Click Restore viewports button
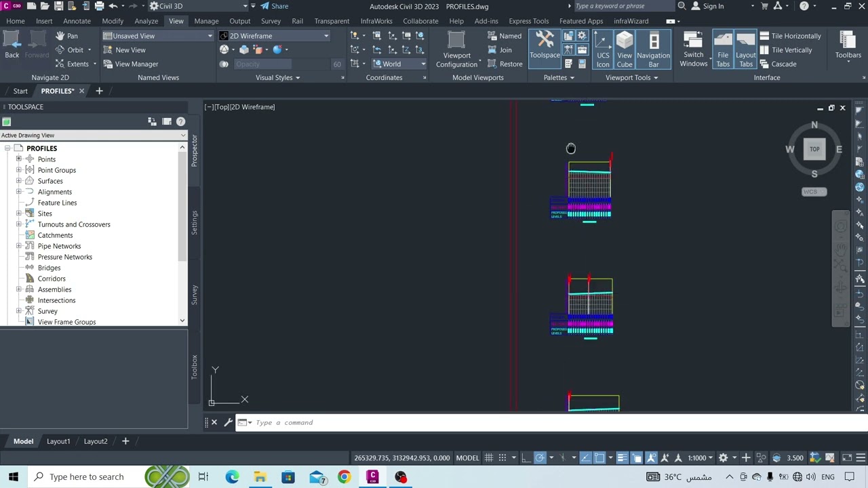The width and height of the screenshot is (868, 488). coord(505,64)
